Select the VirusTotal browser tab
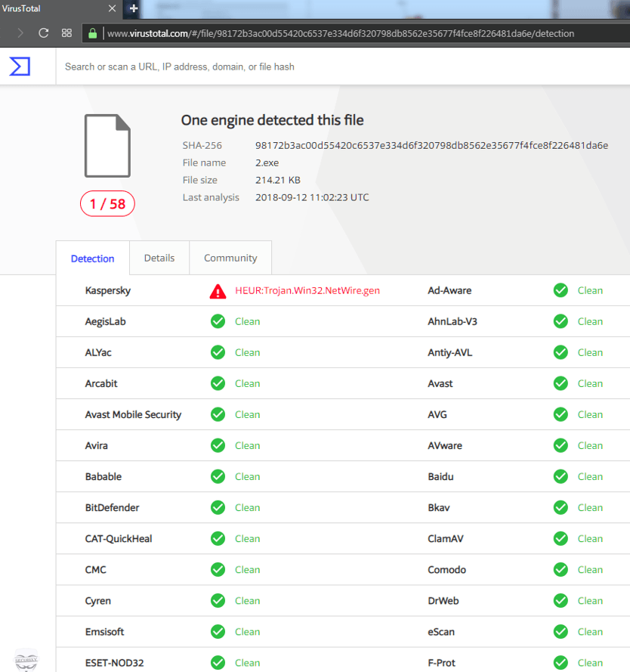The image size is (630, 672). [x=61, y=9]
